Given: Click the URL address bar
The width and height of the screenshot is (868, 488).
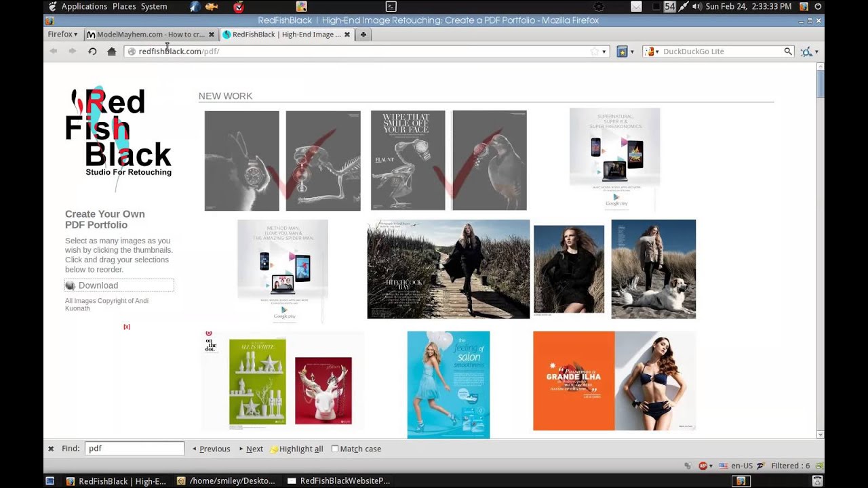Looking at the screenshot, I should 366,52.
